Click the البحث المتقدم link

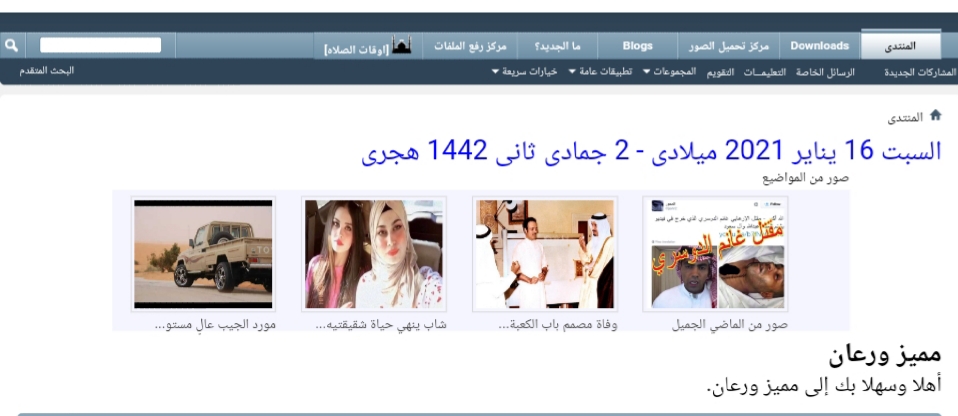tap(48, 71)
